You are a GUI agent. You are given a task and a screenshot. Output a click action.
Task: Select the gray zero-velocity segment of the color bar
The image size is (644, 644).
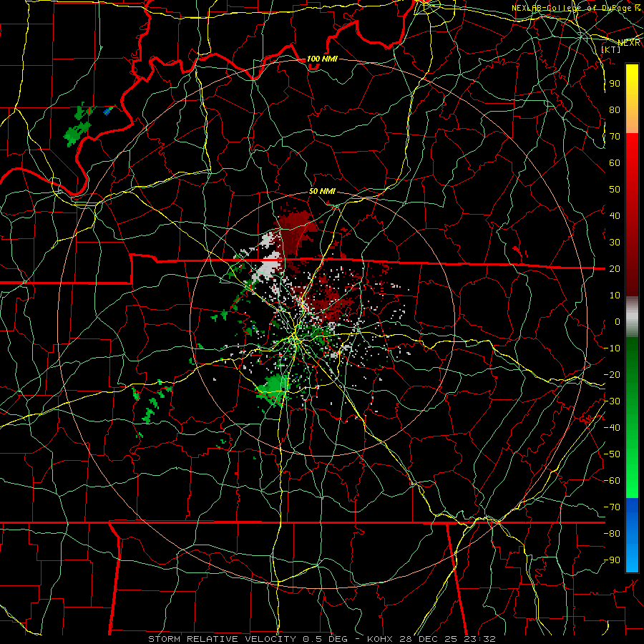632,316
